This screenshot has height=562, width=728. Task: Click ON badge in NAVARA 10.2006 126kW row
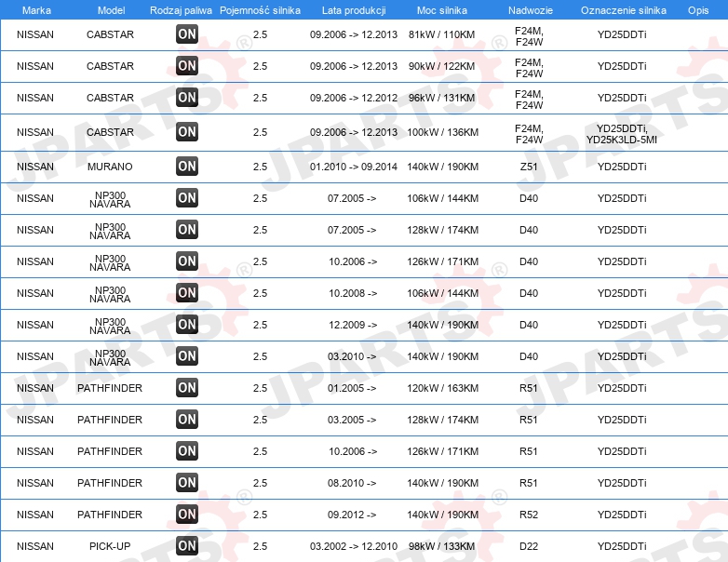pyautogui.click(x=187, y=261)
